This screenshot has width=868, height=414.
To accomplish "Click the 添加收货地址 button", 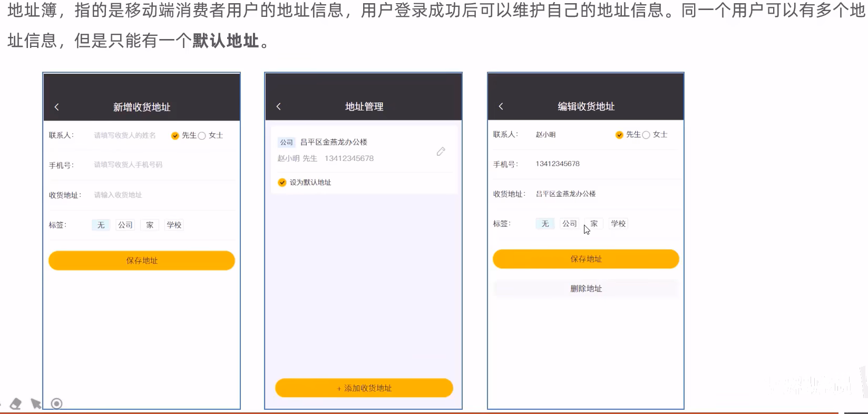I will pyautogui.click(x=364, y=388).
